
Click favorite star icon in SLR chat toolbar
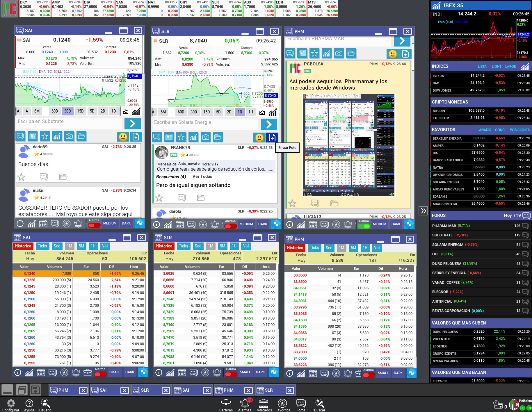point(181,137)
